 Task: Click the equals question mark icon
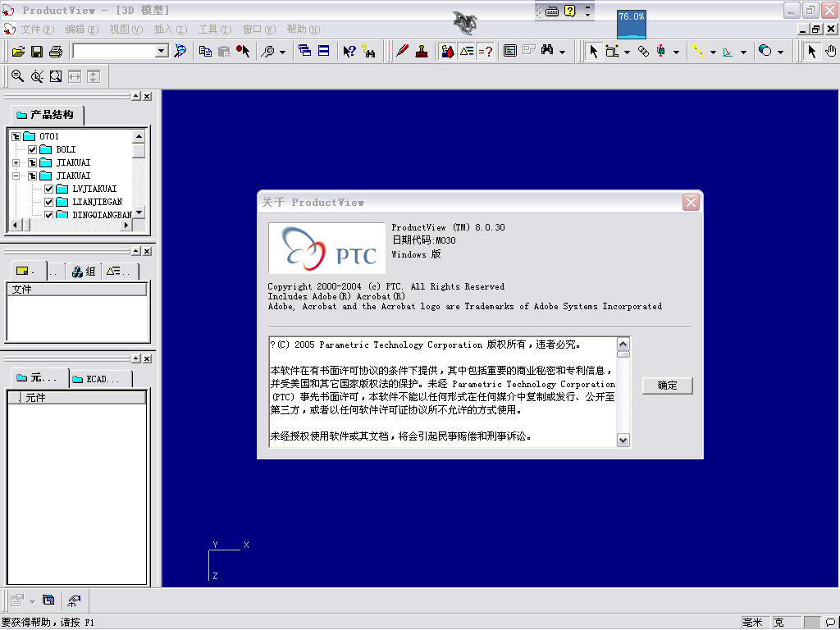(x=486, y=52)
